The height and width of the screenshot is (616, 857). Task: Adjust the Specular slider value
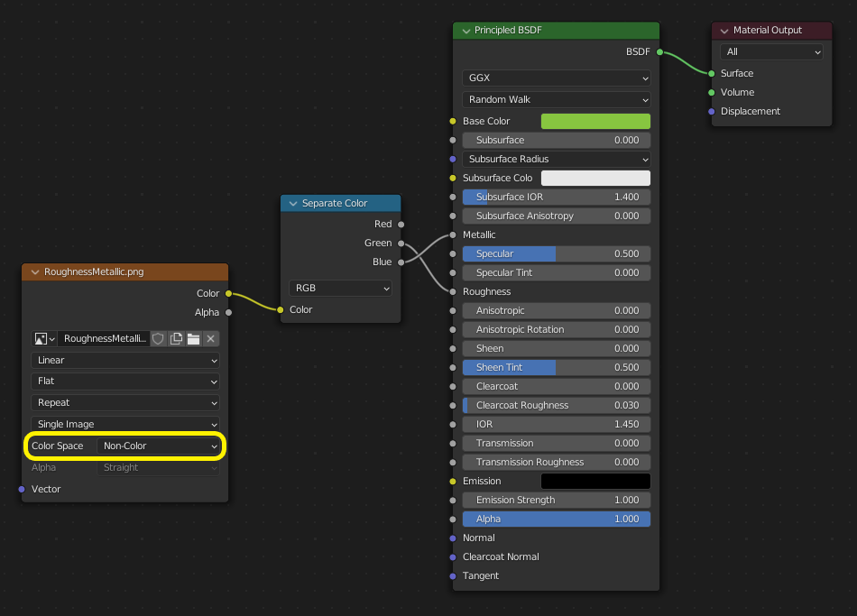coord(556,253)
